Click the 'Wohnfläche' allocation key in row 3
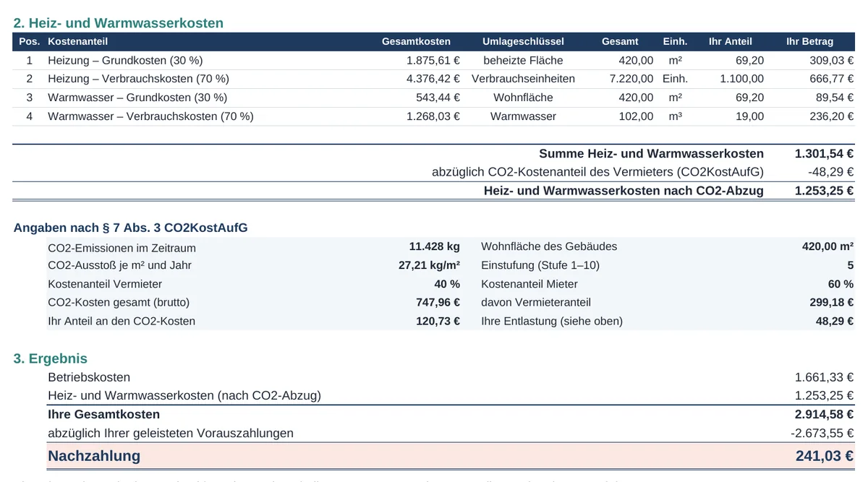 (x=523, y=98)
